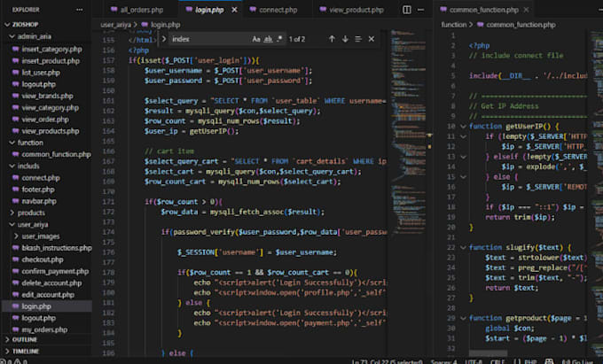Click the PHP icon beside footer.php
This screenshot has height=364, width=603.
[15, 190]
